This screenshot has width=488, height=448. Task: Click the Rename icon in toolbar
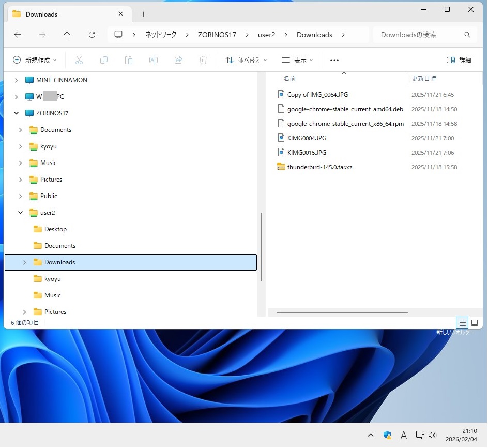tap(154, 60)
